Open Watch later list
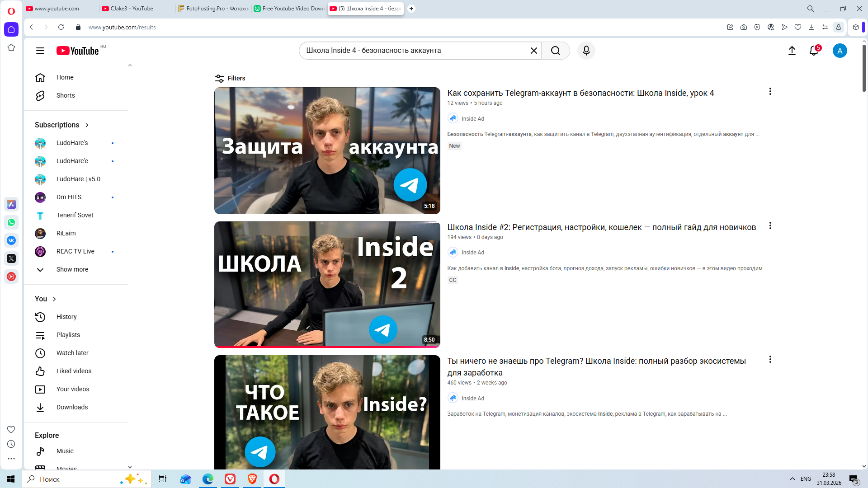The image size is (868, 488). coord(72,353)
